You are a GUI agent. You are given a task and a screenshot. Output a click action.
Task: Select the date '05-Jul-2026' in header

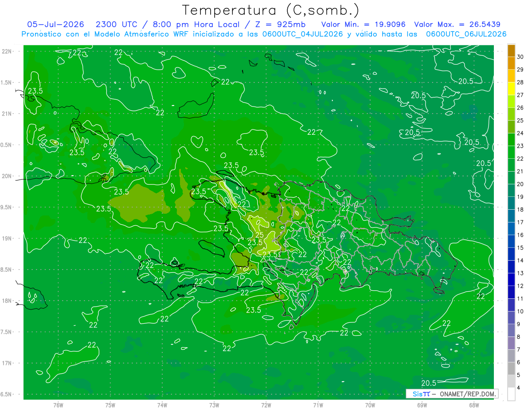55,24
